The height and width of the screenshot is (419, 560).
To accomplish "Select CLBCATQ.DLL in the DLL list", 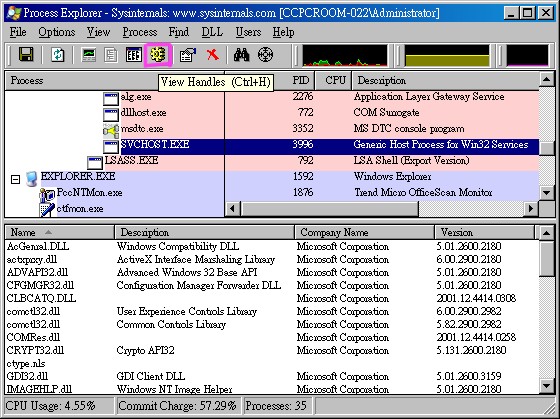I will 41,298.
